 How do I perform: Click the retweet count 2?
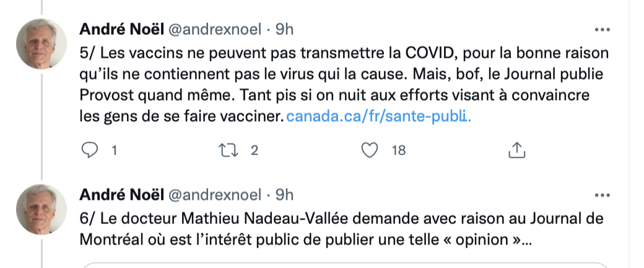pos(255,151)
